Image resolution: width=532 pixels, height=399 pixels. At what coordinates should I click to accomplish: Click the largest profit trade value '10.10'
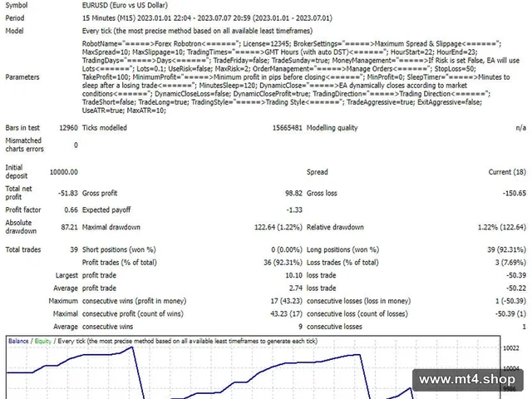coord(293,275)
